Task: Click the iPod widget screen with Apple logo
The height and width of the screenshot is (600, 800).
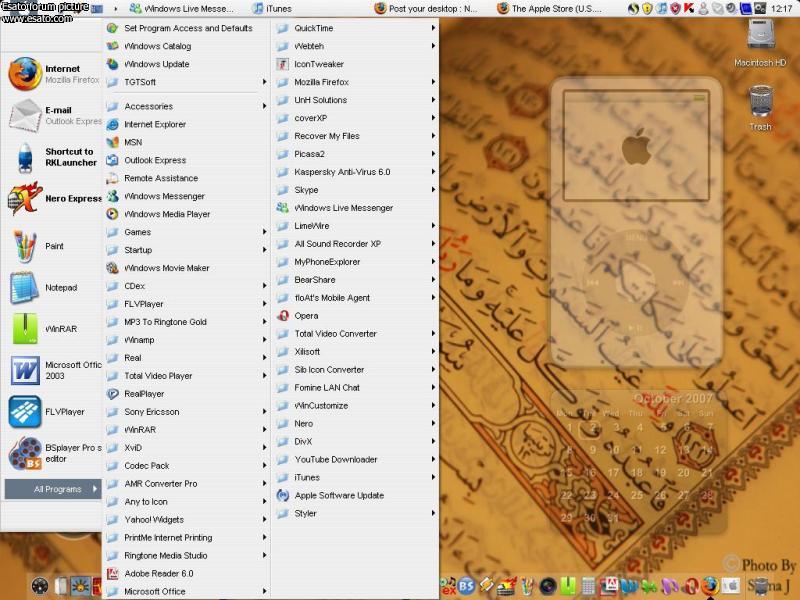Action: pos(636,146)
